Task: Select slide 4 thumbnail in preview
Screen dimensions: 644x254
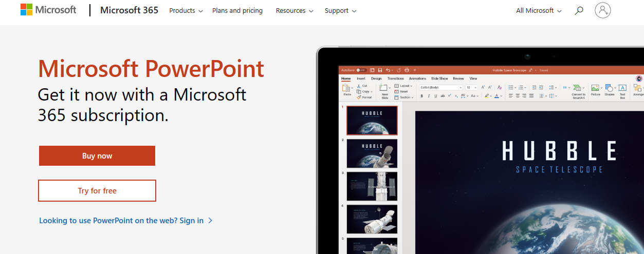Action: pos(372,219)
